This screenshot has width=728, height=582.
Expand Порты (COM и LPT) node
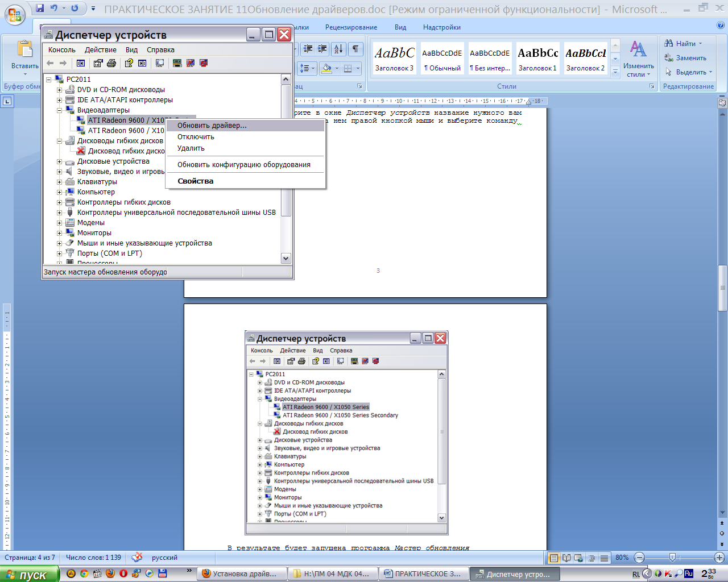tap(59, 253)
